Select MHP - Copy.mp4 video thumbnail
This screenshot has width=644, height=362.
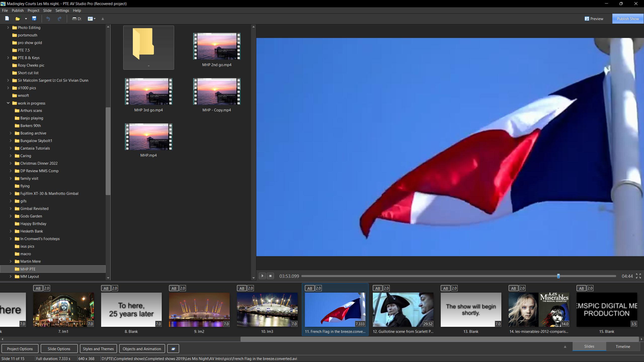tap(217, 92)
